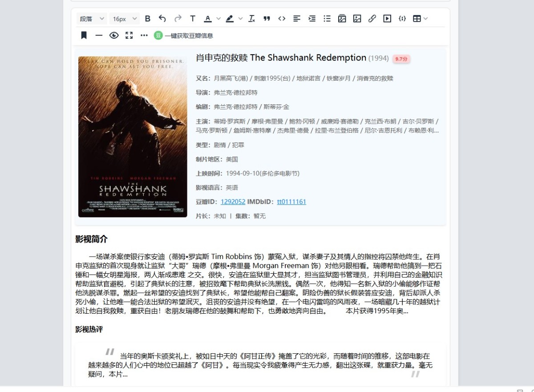The height and width of the screenshot is (392, 534).
Task: Click the green 豆 Douban icon
Action: point(158,36)
